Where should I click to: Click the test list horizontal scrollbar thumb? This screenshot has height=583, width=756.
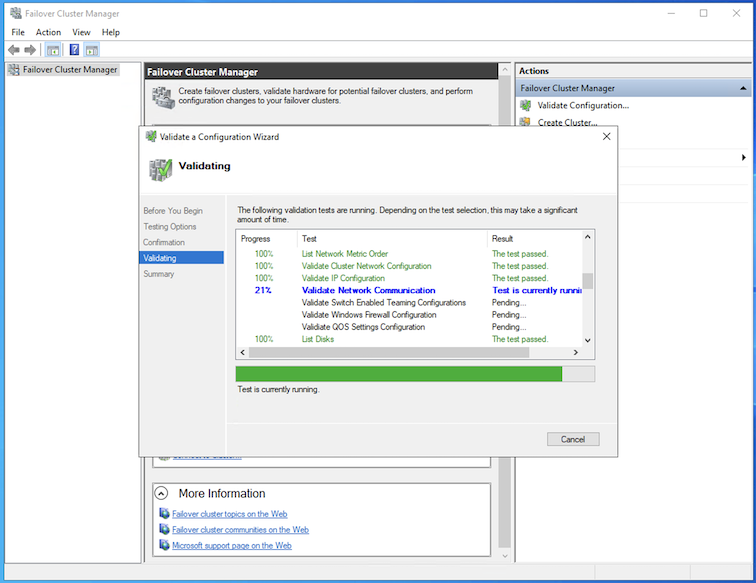pyautogui.click(x=389, y=352)
